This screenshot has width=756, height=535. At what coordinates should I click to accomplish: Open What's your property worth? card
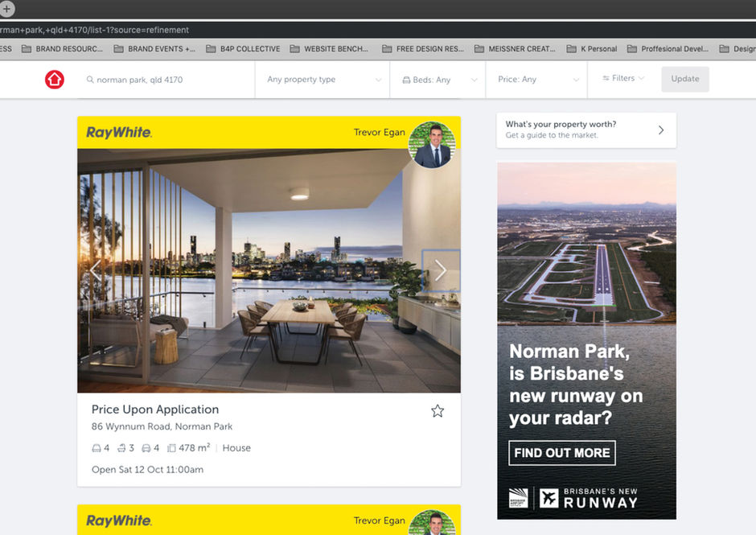pyautogui.click(x=586, y=130)
